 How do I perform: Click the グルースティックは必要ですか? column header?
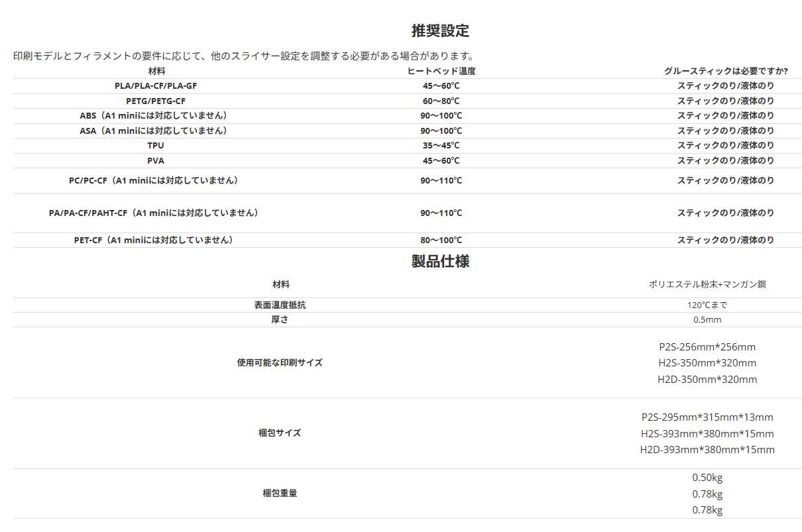click(x=725, y=71)
